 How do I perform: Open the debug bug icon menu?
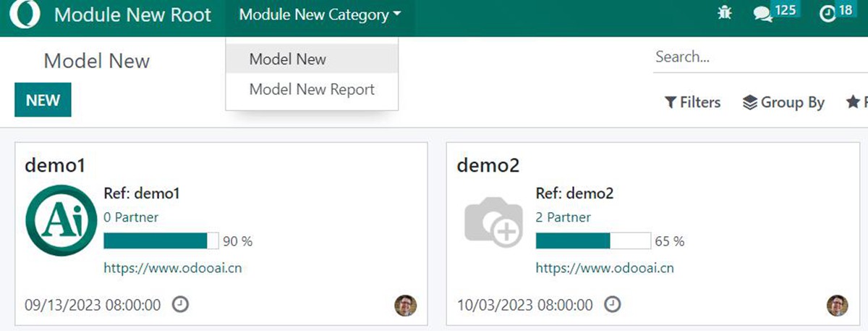point(724,14)
